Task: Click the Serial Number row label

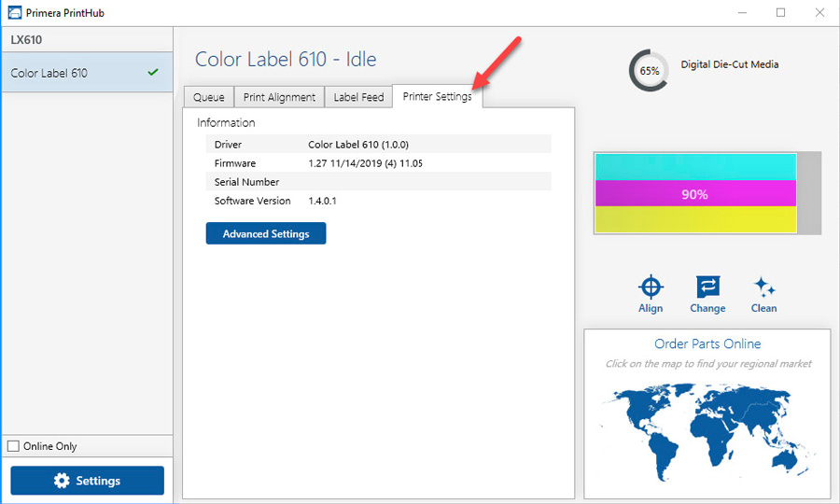Action: coord(246,182)
